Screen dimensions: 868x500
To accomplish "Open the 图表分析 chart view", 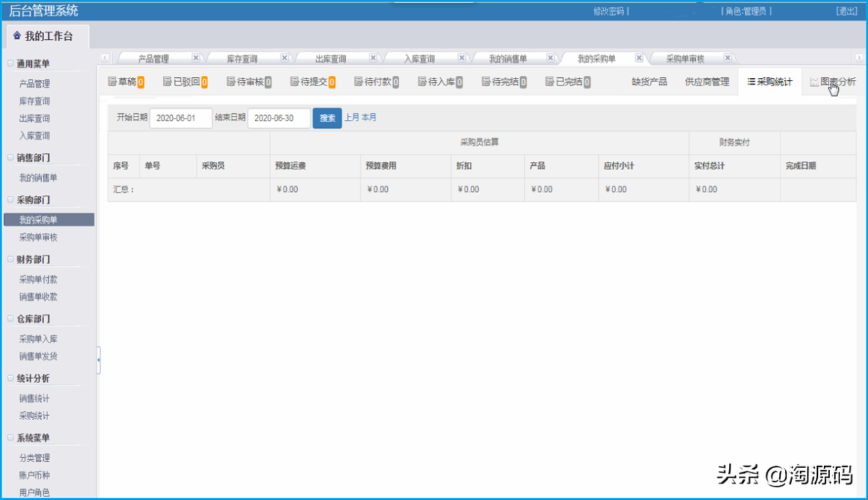I will click(x=832, y=82).
